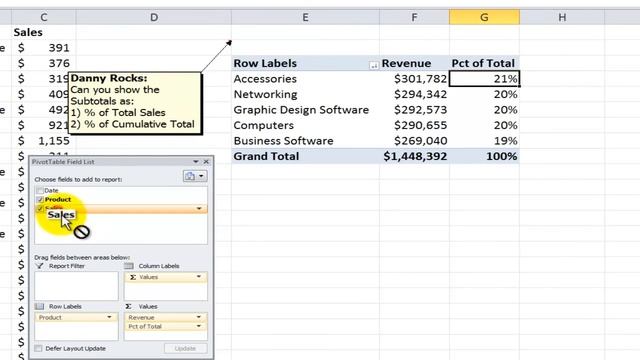
Task: Click the Pct of Total header cell
Action: click(484, 63)
